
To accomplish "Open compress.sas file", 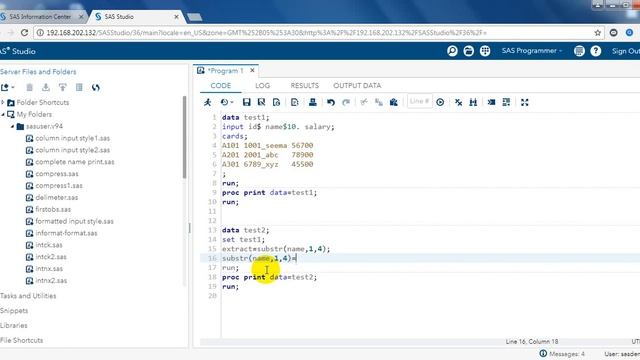I will pyautogui.click(x=56, y=174).
